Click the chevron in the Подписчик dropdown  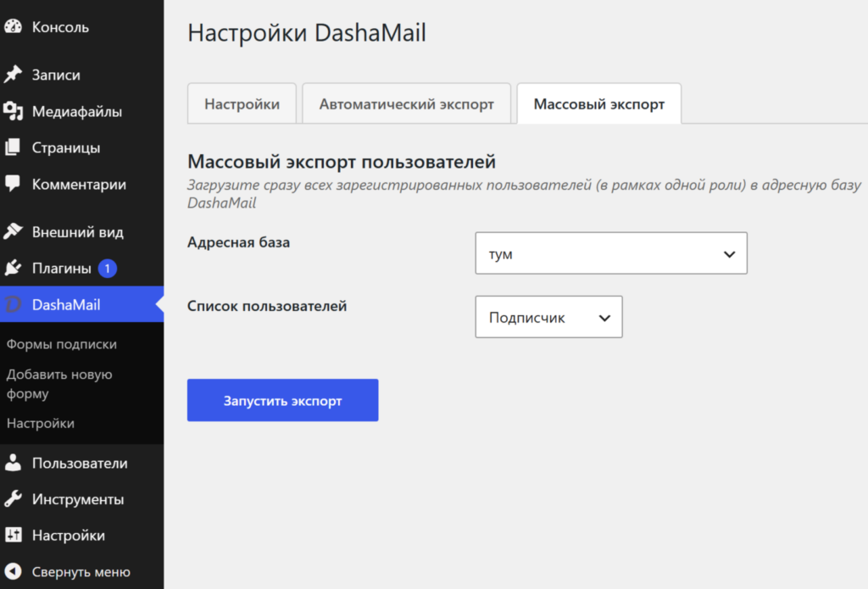604,318
